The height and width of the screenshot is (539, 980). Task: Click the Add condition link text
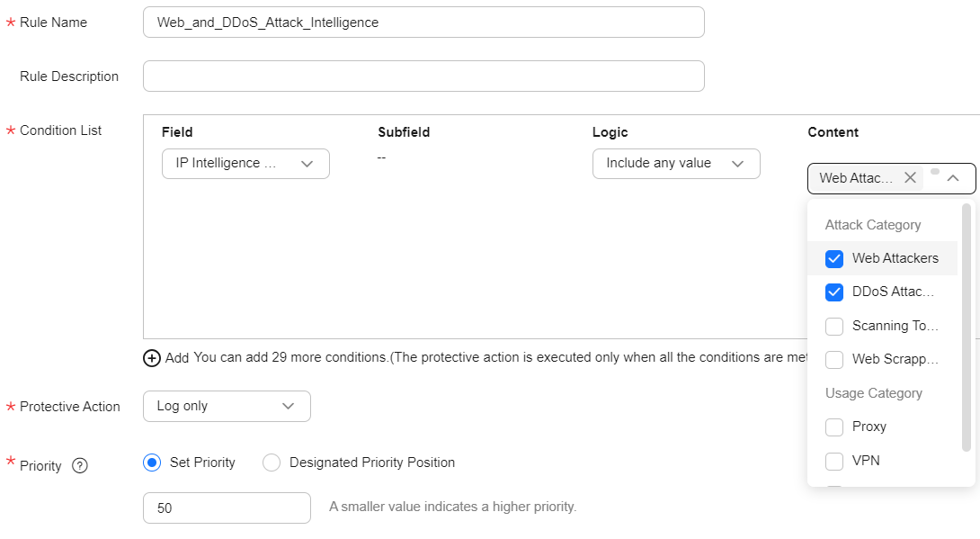click(177, 357)
